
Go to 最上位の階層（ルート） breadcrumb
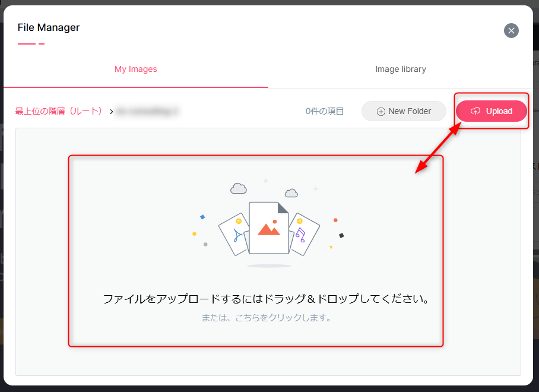[x=59, y=111]
